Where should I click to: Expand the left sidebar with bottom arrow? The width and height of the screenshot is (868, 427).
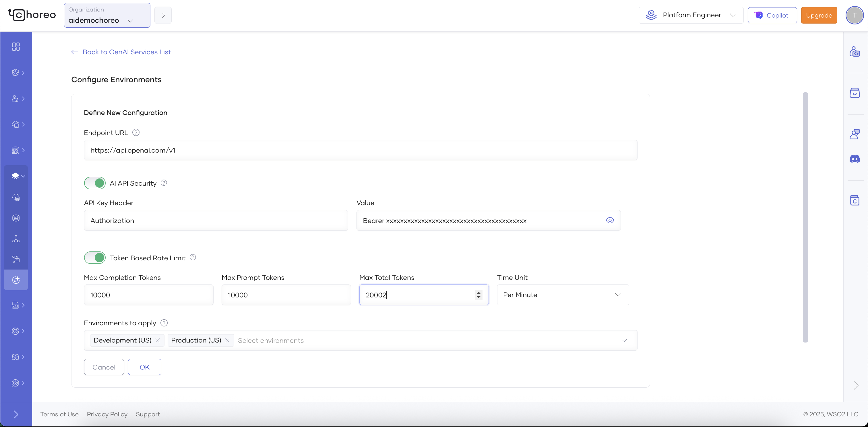coord(16,414)
